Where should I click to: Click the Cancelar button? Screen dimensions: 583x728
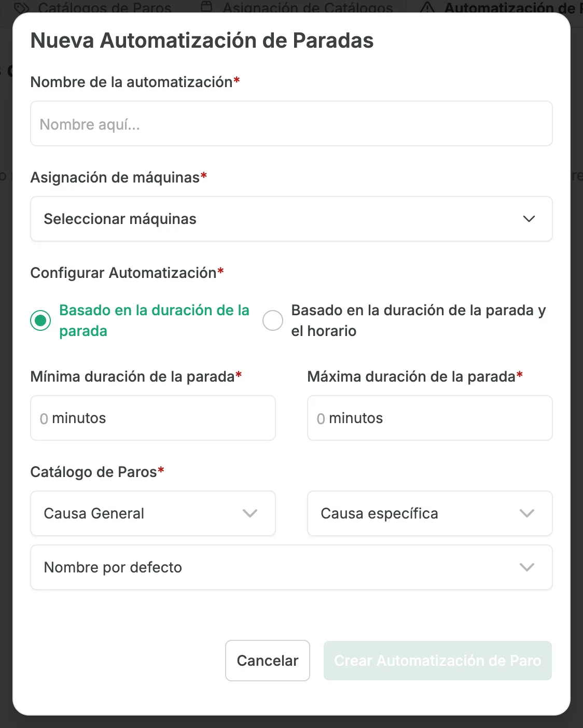[x=268, y=661]
